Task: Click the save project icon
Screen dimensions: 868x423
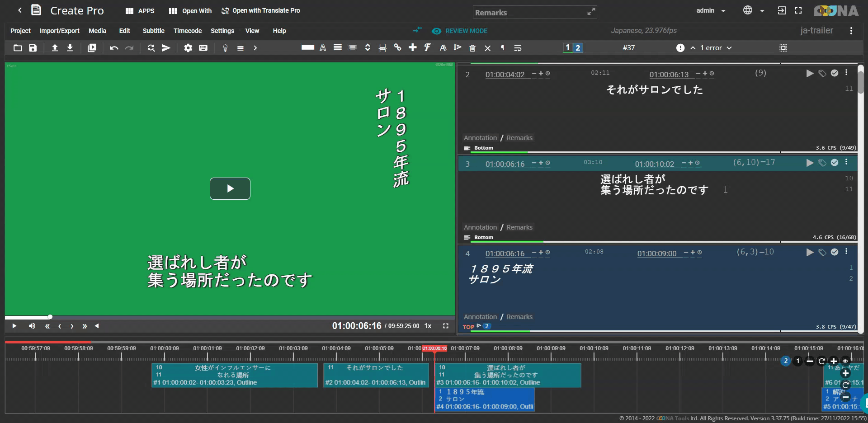Action: [33, 48]
